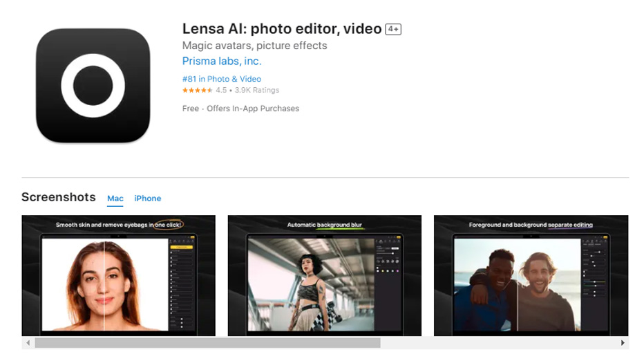The image size is (644, 361).
Task: Click the Screenshots section heading
Action: coord(59,197)
